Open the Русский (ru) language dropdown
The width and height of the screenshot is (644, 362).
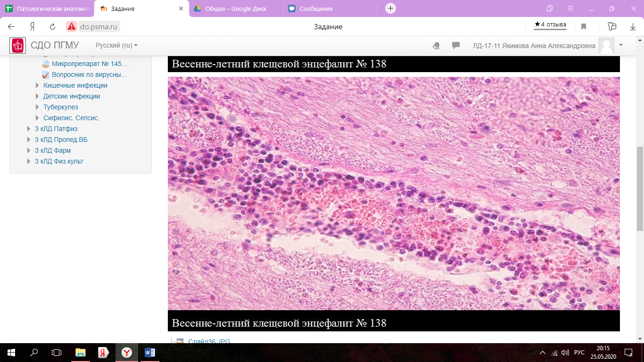116,45
